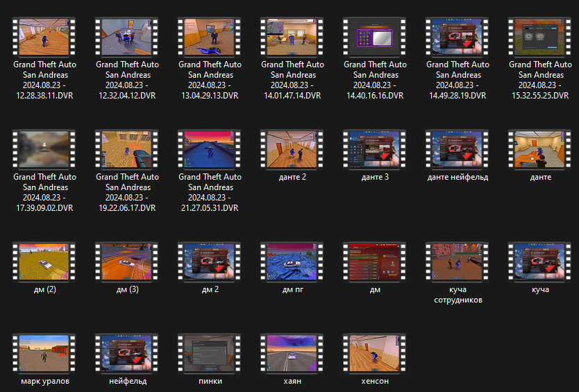
Task: Click file name ending 19.22.06.17.DVR
Action: pyautogui.click(x=128, y=193)
